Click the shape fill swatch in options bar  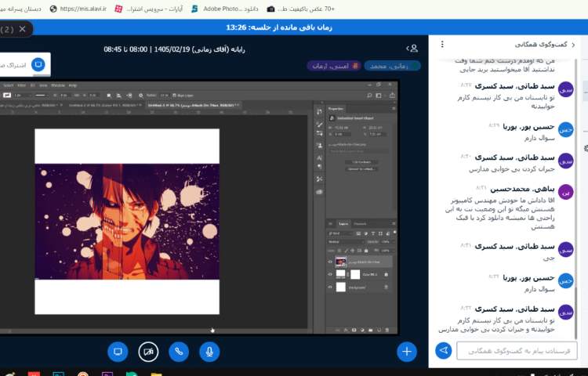pyautogui.click(x=7, y=95)
